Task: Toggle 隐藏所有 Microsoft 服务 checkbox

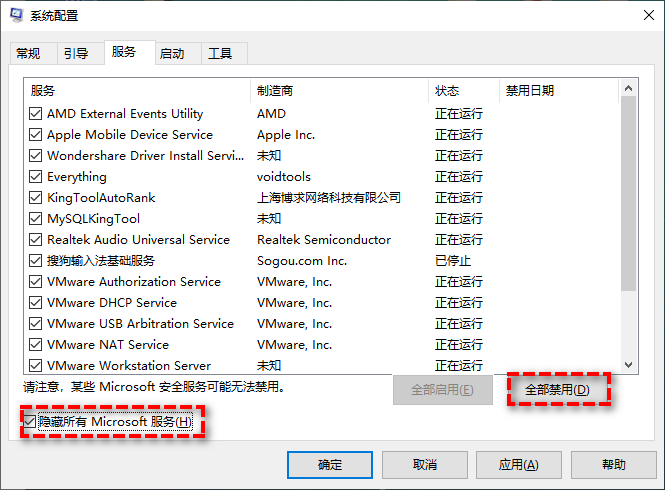Action: pos(29,422)
